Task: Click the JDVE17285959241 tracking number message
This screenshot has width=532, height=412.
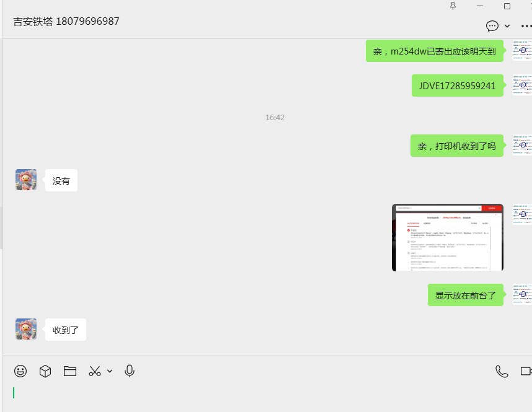Action: [x=457, y=86]
